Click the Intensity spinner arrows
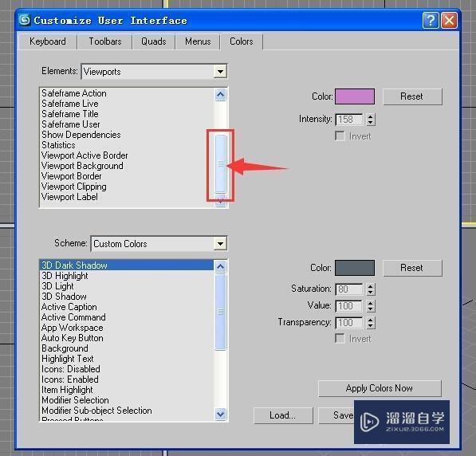This screenshot has width=476, height=456. click(371, 120)
